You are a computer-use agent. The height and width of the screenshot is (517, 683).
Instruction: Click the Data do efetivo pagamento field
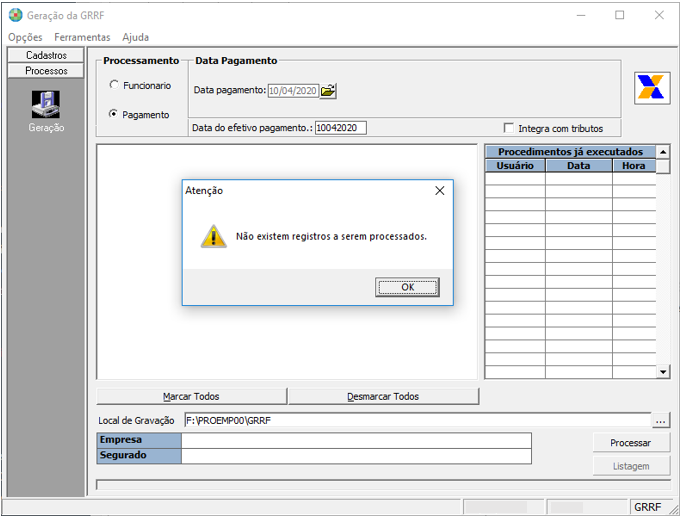(x=341, y=128)
